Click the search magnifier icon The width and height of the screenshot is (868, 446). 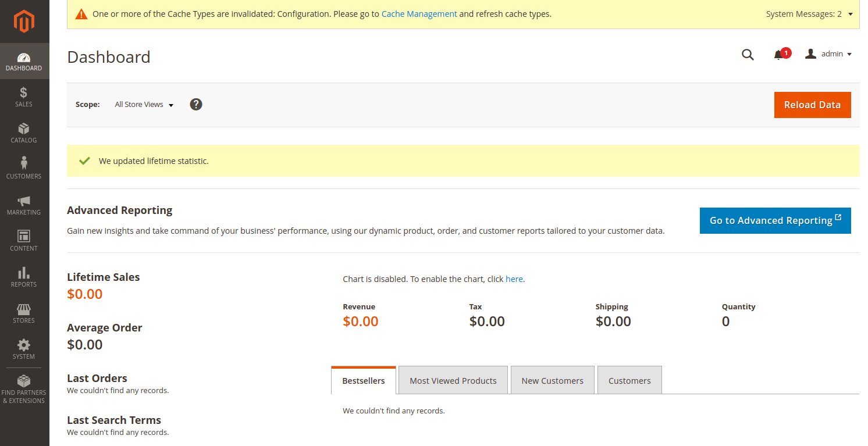[748, 55]
